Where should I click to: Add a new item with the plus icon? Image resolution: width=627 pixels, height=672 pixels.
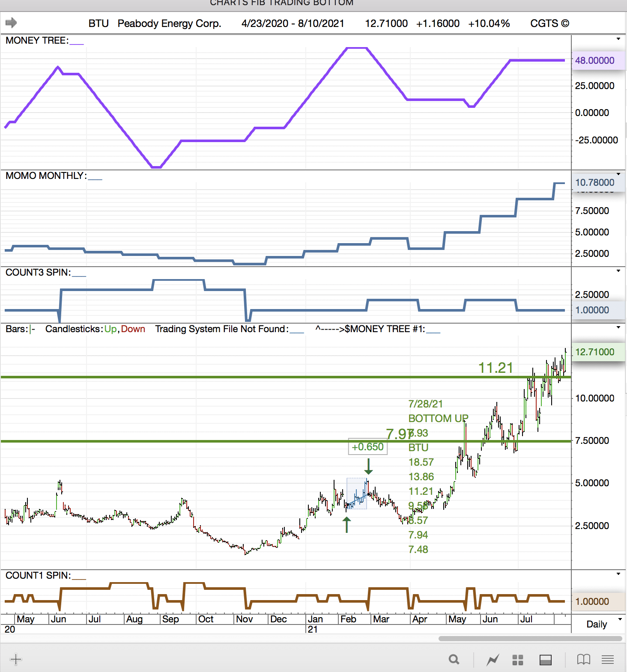click(16, 659)
